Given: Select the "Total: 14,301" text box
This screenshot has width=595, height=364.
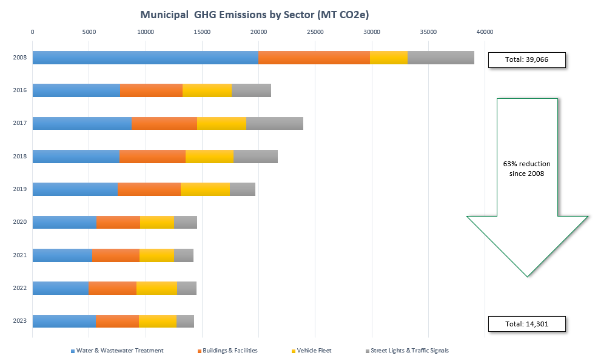Looking at the screenshot, I should [x=526, y=324].
